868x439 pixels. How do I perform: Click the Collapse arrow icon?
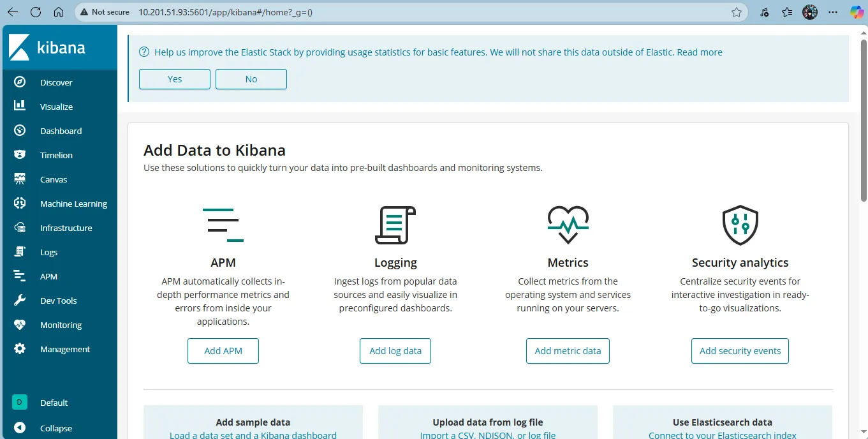click(20, 428)
